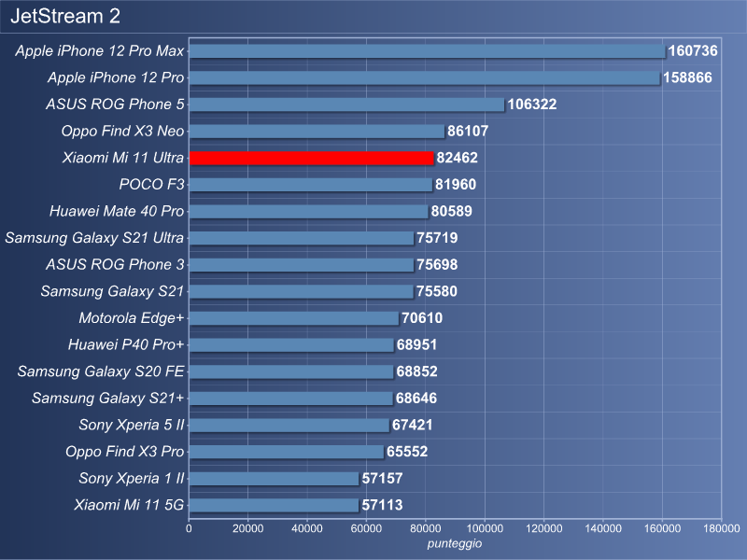Click the x-axis tick label 140000
Screen dimensions: 747x560
[x=603, y=528]
